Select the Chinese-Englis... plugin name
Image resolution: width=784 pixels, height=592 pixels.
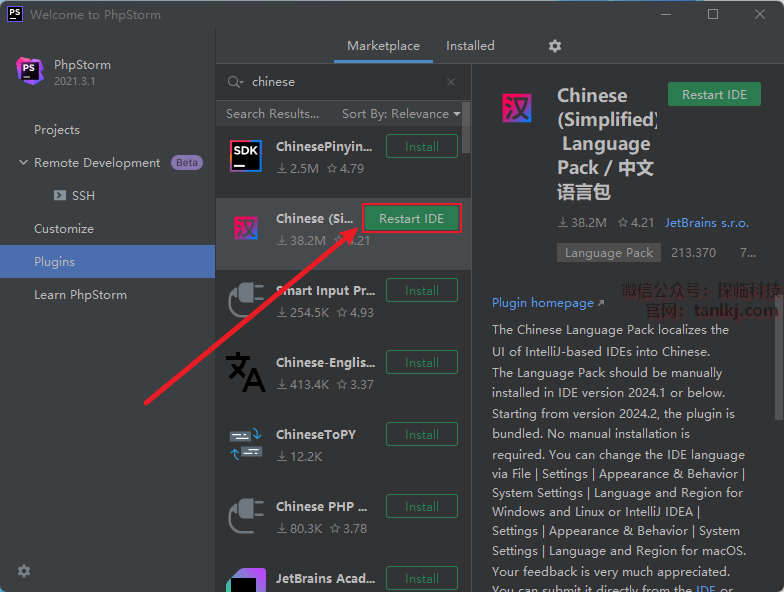tap(326, 362)
